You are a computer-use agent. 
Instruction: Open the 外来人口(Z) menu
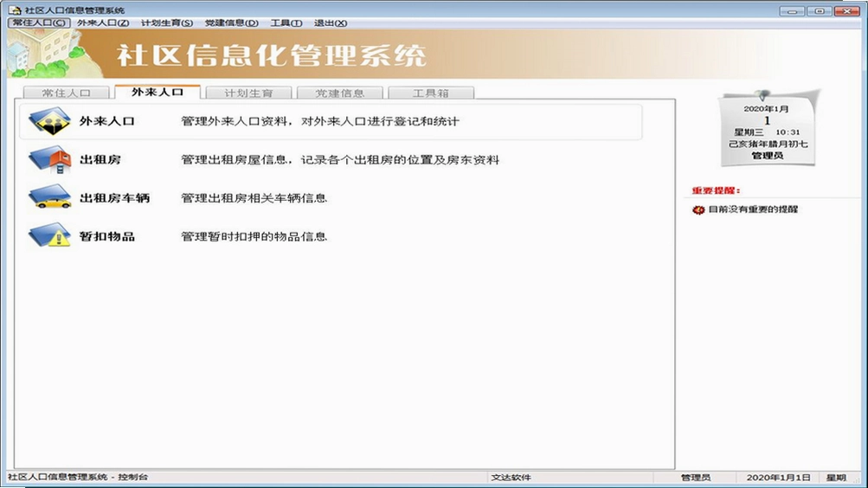[103, 22]
